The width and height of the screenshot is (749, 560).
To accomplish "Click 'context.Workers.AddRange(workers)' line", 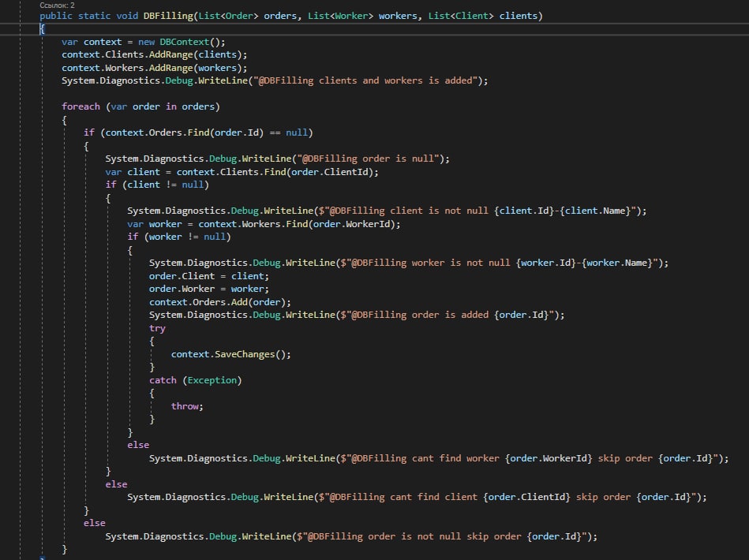I will [x=154, y=68].
